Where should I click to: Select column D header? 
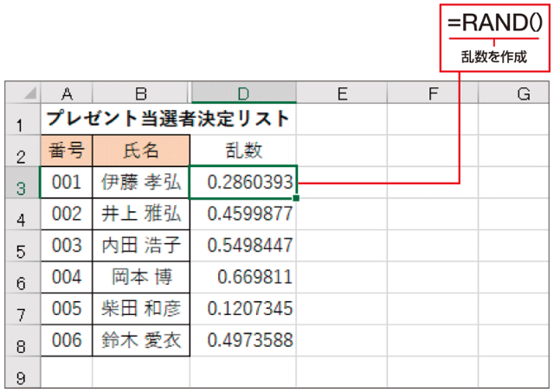click(243, 93)
